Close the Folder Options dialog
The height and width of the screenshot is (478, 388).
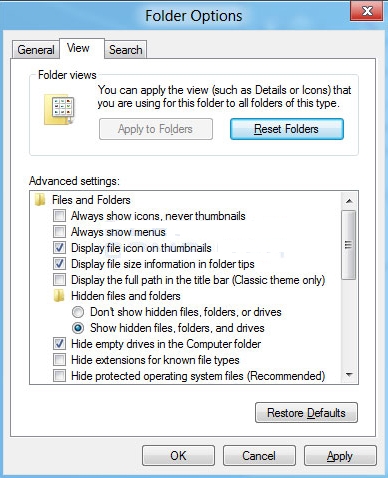pos(367,11)
